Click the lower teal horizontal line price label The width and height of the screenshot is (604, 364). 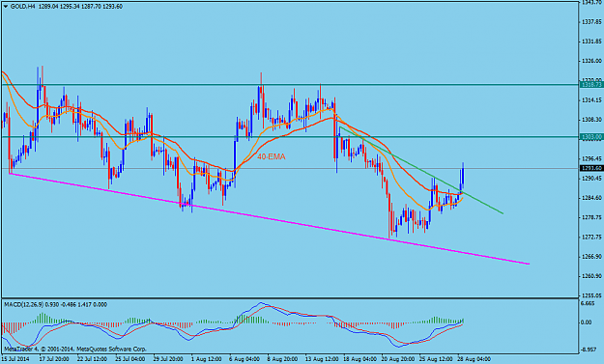coord(591,136)
